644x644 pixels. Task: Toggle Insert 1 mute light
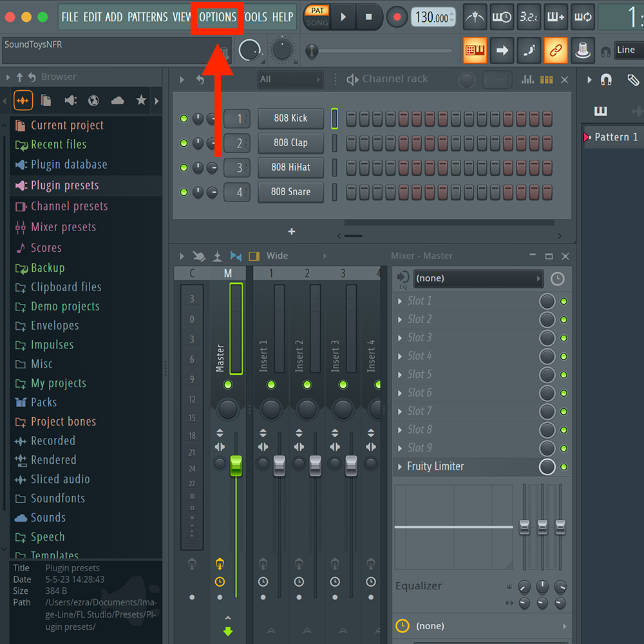pos(271,385)
